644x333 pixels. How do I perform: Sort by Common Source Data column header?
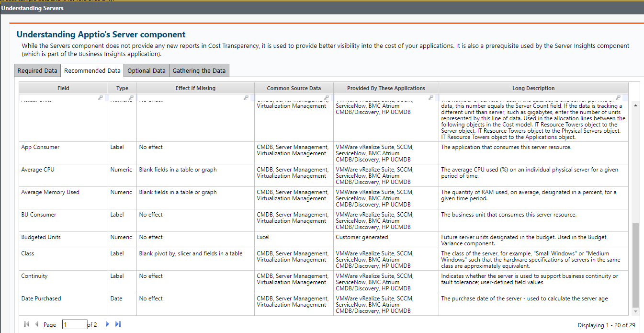coord(294,88)
